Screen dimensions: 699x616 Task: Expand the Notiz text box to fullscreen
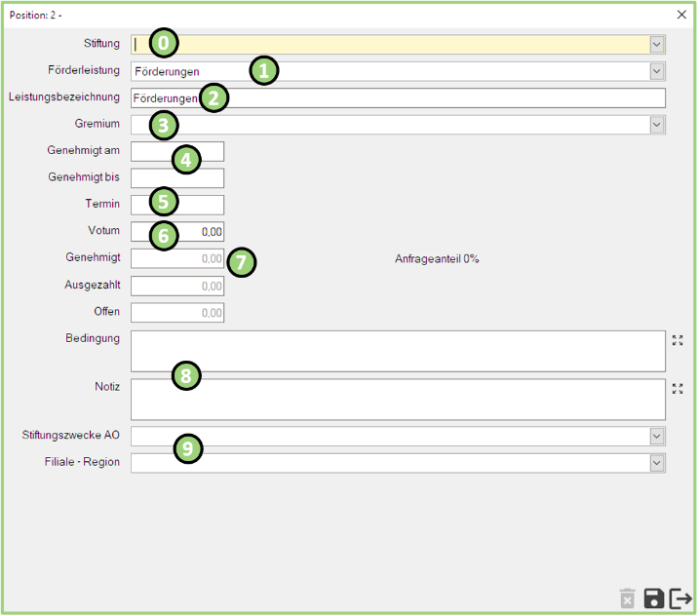coord(678,388)
